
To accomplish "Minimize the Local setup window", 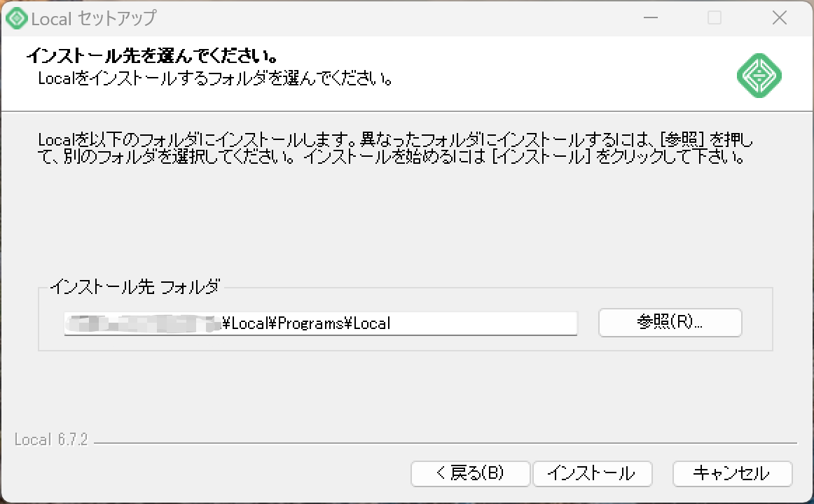I will (x=650, y=18).
